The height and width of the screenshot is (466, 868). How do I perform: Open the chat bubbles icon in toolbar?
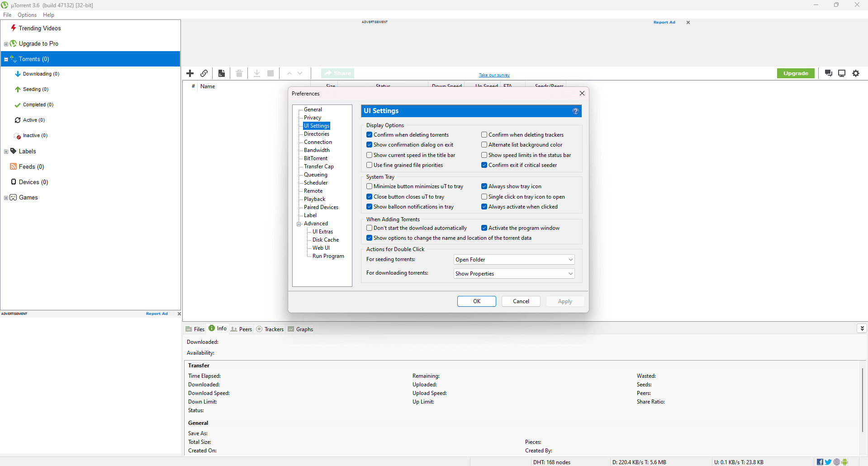829,73
